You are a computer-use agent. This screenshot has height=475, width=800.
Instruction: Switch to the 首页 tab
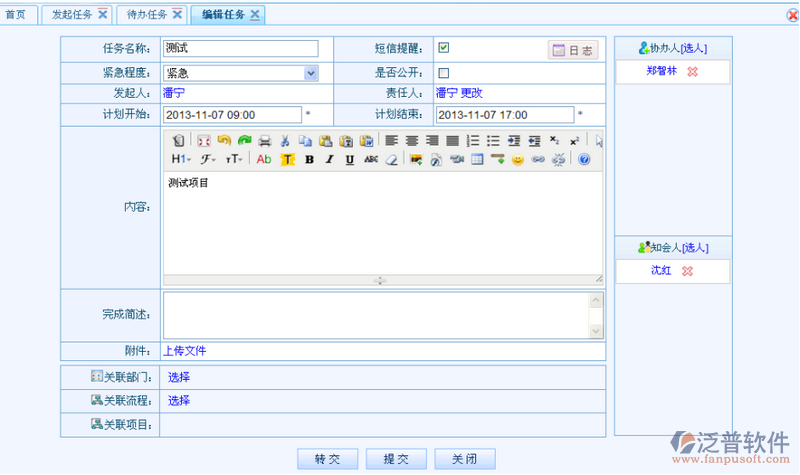tap(18, 14)
